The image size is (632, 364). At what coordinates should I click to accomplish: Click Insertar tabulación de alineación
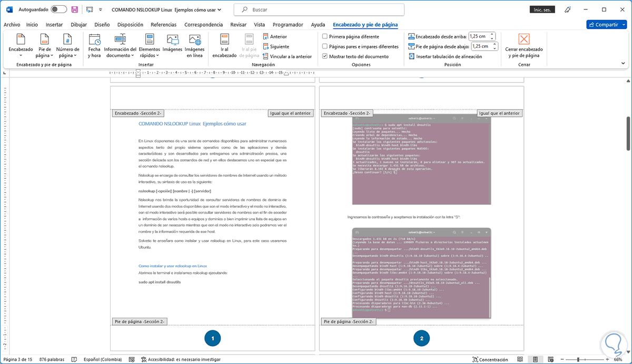pyautogui.click(x=445, y=56)
